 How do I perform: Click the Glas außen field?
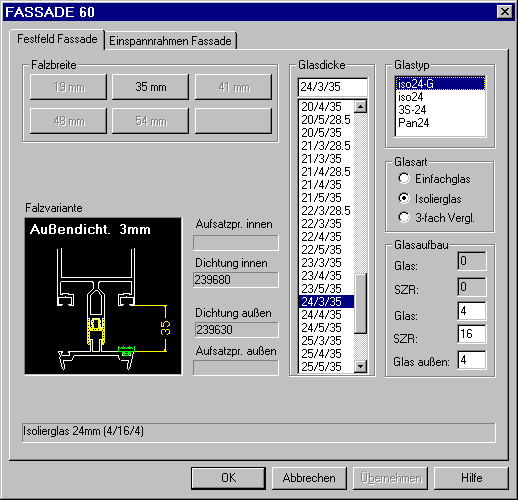472,360
